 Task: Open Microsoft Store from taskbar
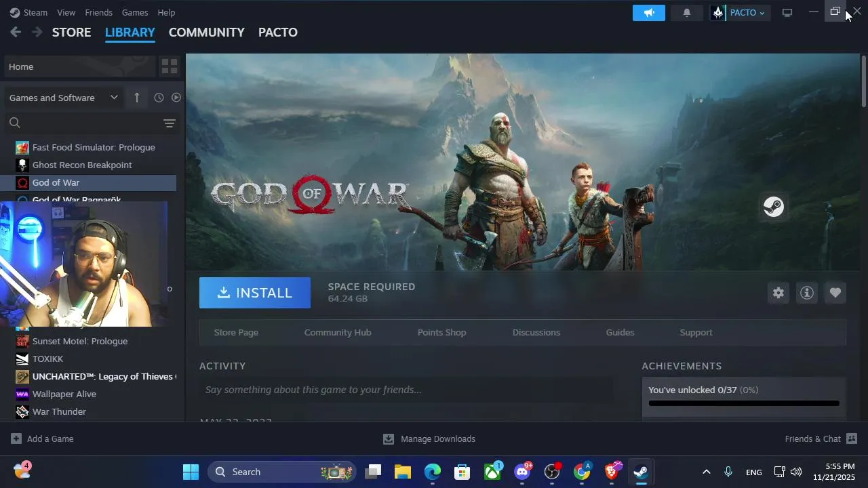462,472
